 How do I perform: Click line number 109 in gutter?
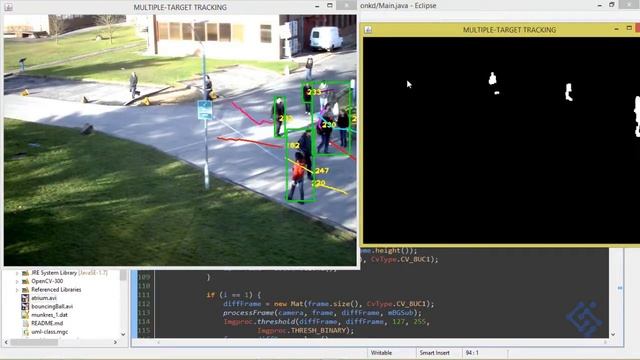(144, 277)
